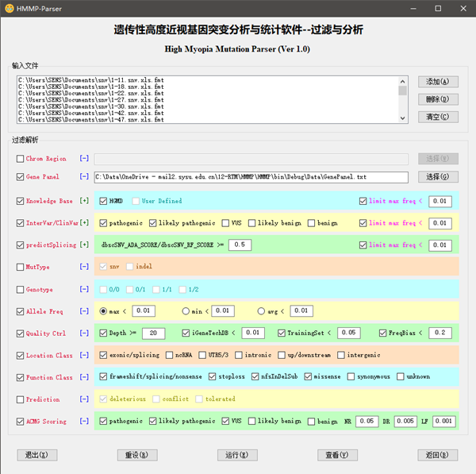This screenshot has width=476, height=474.
Task: Uncheck the HGMD knowledge base checkbox
Action: point(103,201)
